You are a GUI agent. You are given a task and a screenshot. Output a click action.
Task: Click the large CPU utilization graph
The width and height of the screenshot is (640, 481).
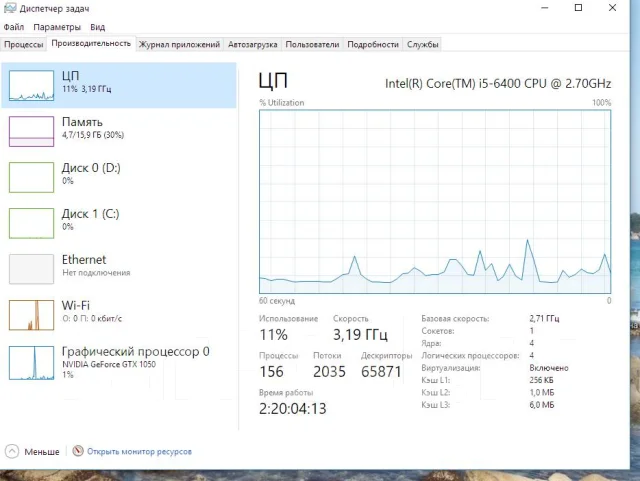(x=435, y=202)
